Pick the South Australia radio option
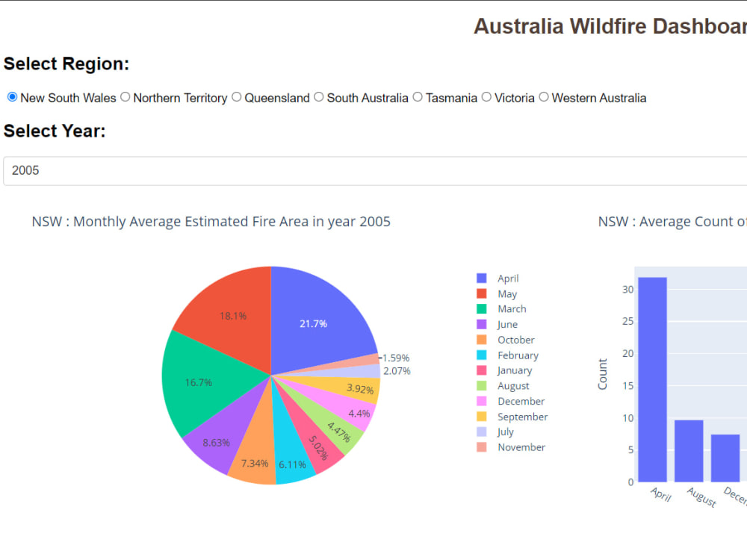Screen dimensions: 747x560 pos(319,97)
